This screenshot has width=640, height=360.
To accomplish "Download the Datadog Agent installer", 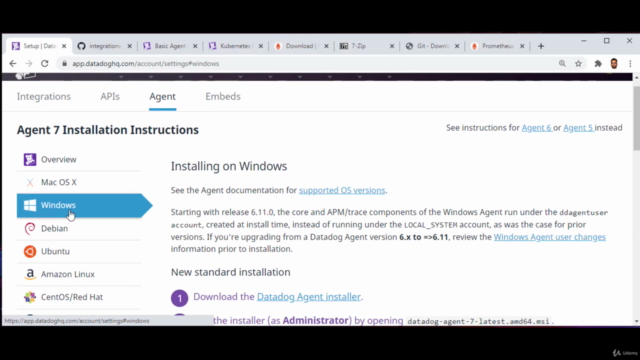I will point(309,297).
